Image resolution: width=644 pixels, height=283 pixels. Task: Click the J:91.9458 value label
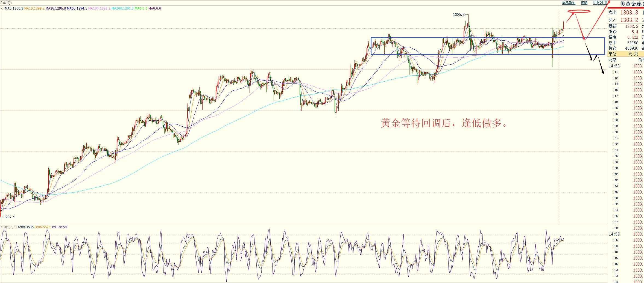pyautogui.click(x=59, y=227)
